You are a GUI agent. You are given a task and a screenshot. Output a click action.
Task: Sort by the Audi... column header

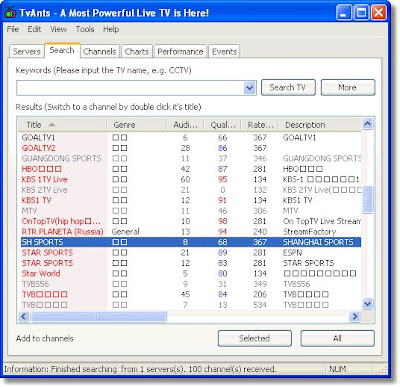coord(185,125)
